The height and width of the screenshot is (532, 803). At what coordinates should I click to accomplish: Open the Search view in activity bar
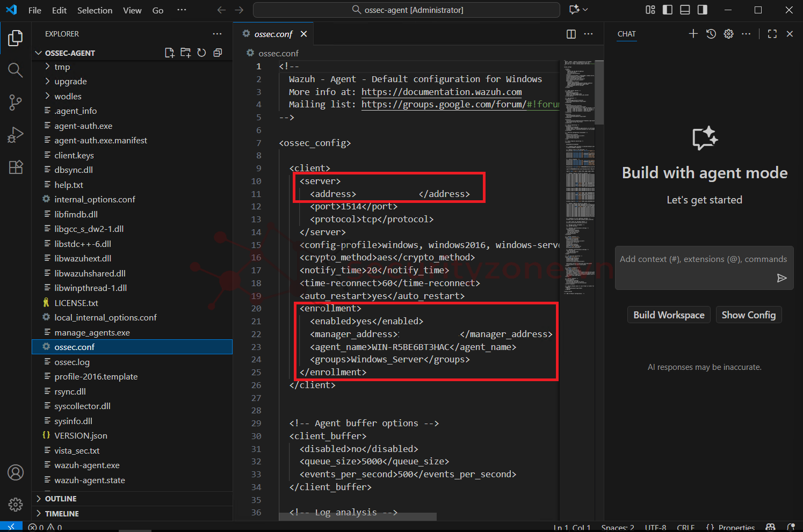tap(15, 70)
